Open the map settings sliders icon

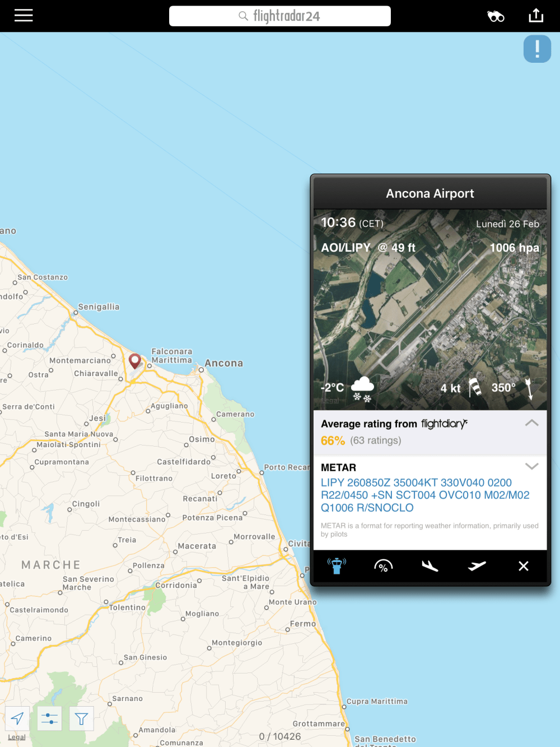click(49, 718)
